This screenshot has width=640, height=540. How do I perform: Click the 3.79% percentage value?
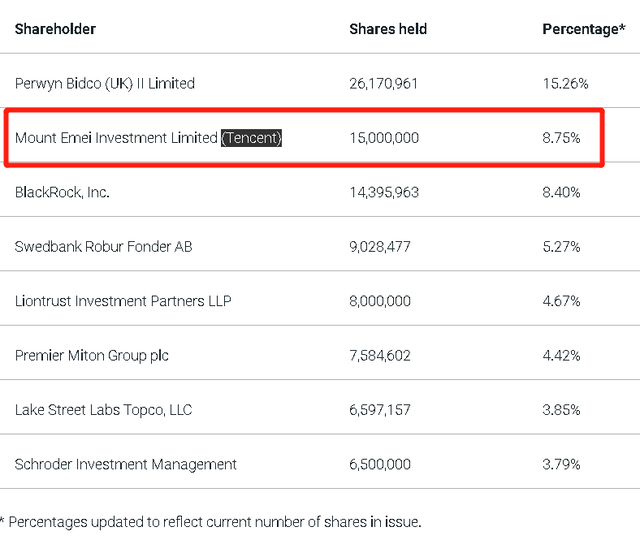tap(561, 464)
